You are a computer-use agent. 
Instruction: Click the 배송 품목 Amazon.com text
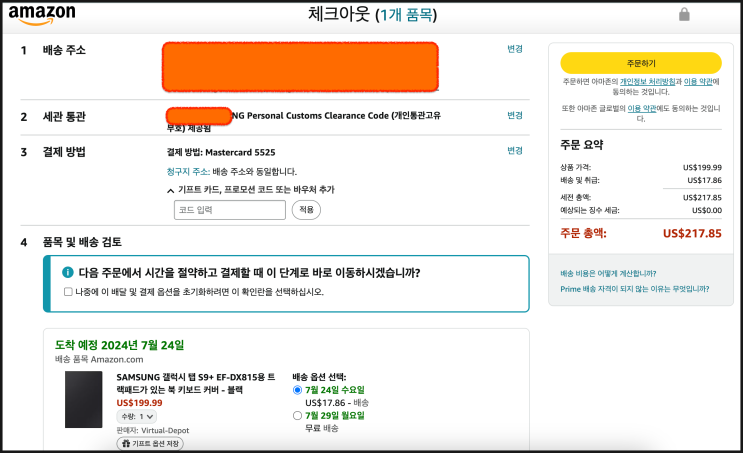point(99,359)
